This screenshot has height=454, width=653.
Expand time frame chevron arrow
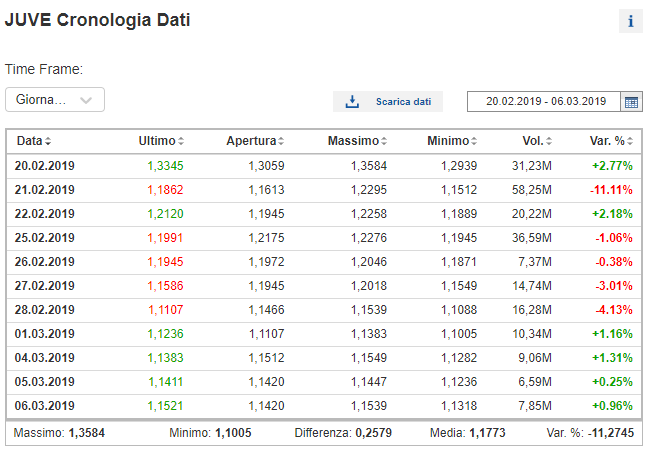point(86,100)
